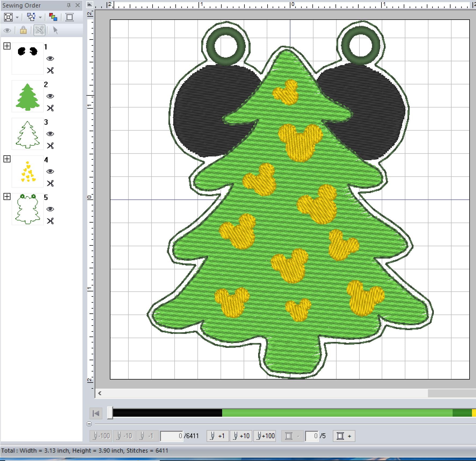Hide the black ears object 1
Image resolution: width=476 pixels, height=461 pixels.
50,59
